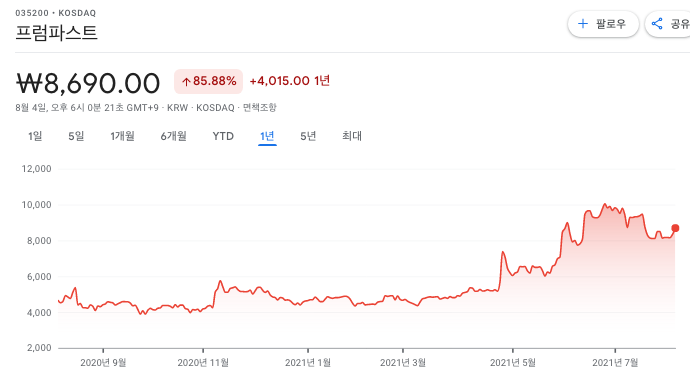Screen dimensions: 690x373
Task: Switch chart to 5년 range
Action: [308, 136]
